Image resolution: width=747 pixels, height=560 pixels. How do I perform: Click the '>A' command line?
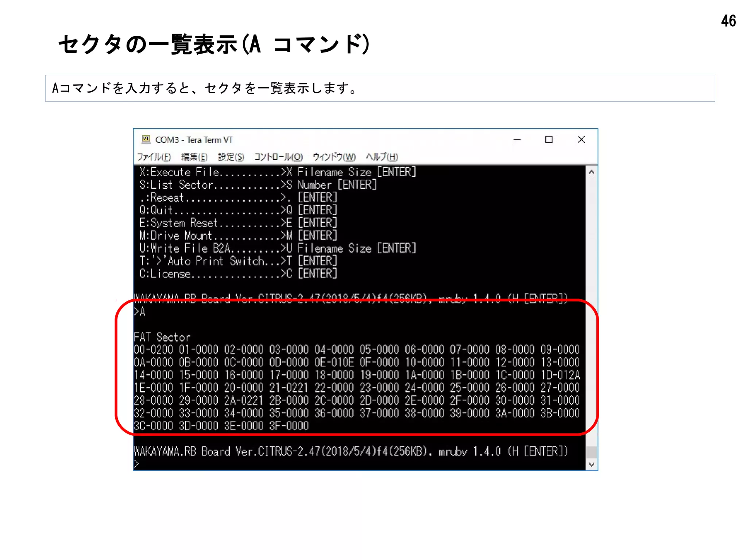(x=139, y=312)
